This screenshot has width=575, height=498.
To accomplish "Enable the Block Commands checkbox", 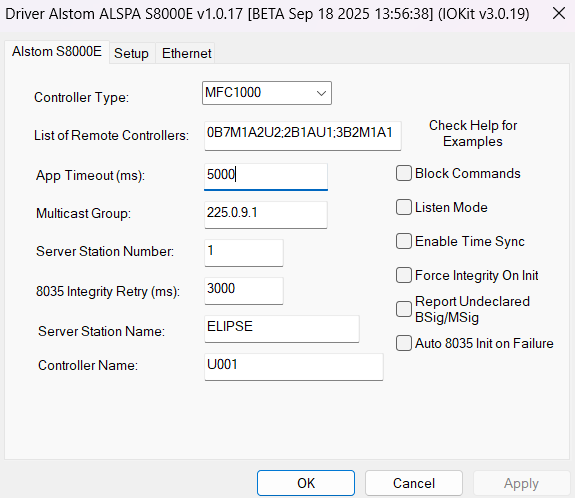I will (x=404, y=173).
